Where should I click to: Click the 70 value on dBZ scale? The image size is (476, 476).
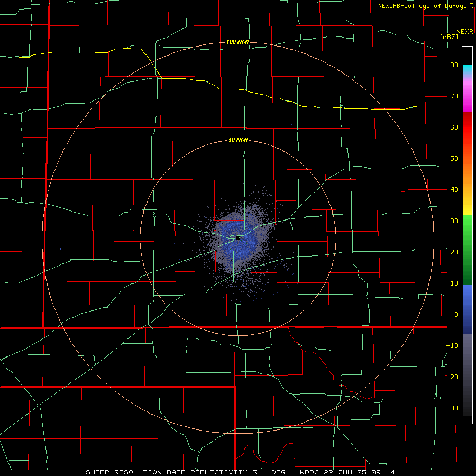[x=454, y=96]
